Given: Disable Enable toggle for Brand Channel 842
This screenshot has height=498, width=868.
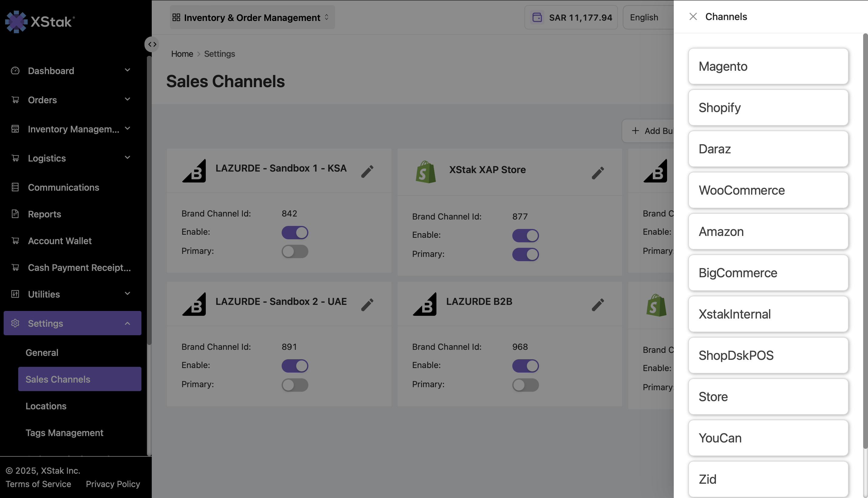Looking at the screenshot, I should pos(295,233).
